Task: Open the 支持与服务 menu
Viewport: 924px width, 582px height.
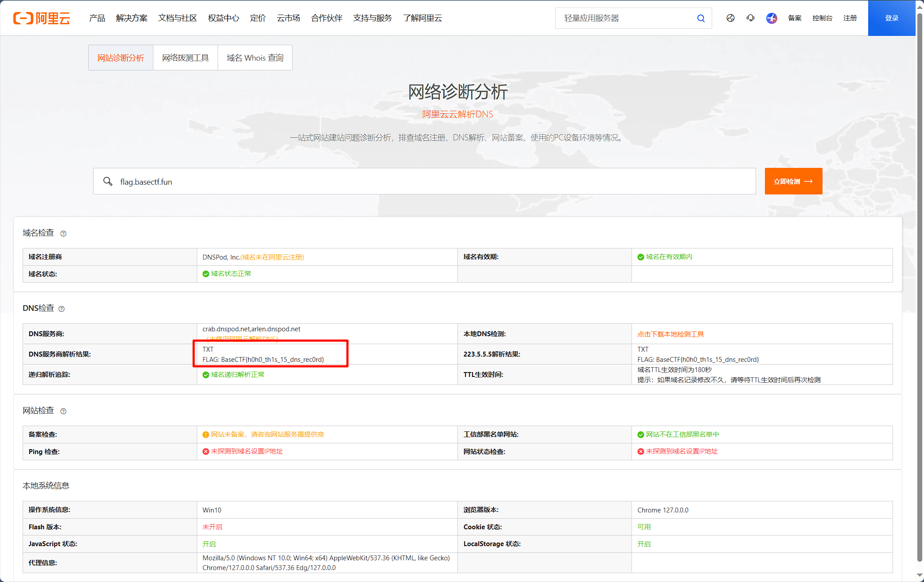Action: pyautogui.click(x=373, y=18)
